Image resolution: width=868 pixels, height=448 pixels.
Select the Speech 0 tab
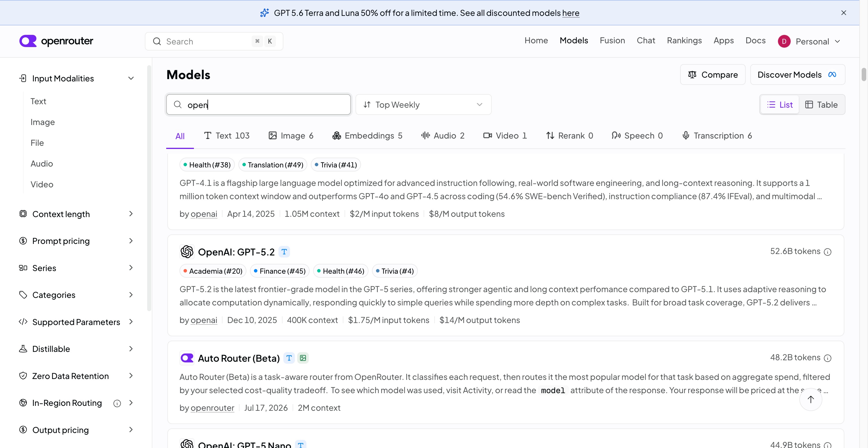pos(637,135)
